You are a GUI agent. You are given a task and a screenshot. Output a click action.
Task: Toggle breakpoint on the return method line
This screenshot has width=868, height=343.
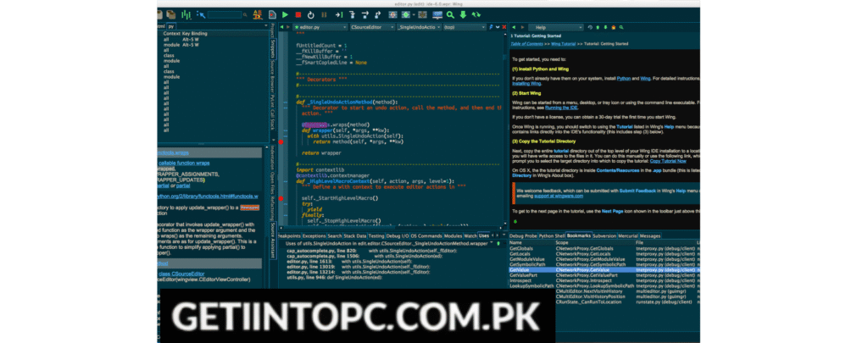pos(281,142)
